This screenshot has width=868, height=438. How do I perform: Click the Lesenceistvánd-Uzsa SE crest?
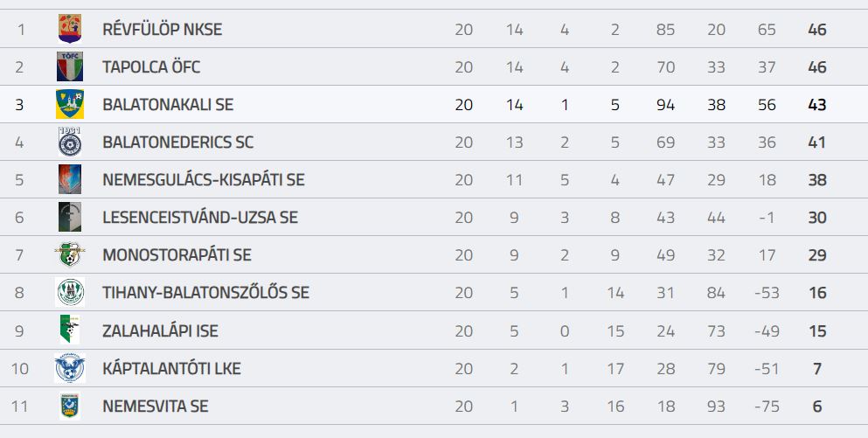pyautogui.click(x=70, y=217)
